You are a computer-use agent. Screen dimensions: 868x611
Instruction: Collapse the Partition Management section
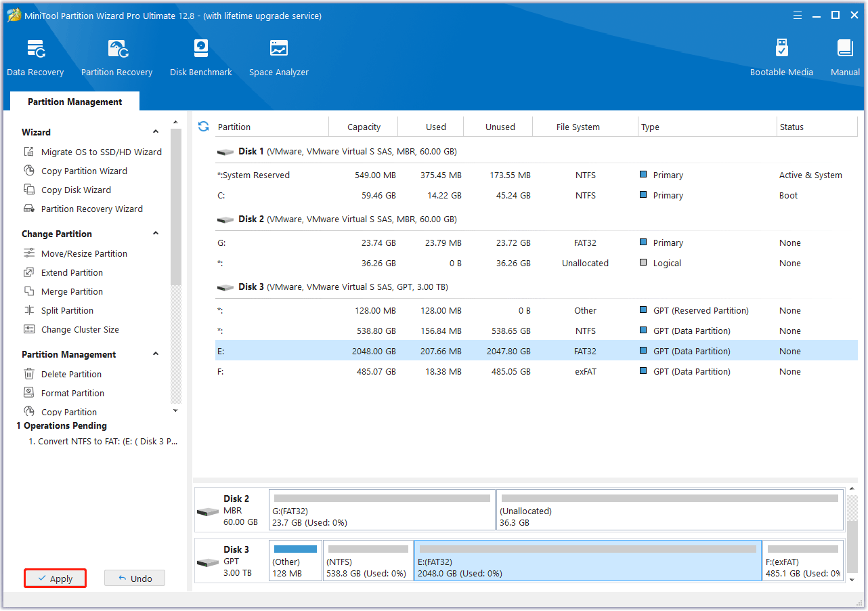156,354
